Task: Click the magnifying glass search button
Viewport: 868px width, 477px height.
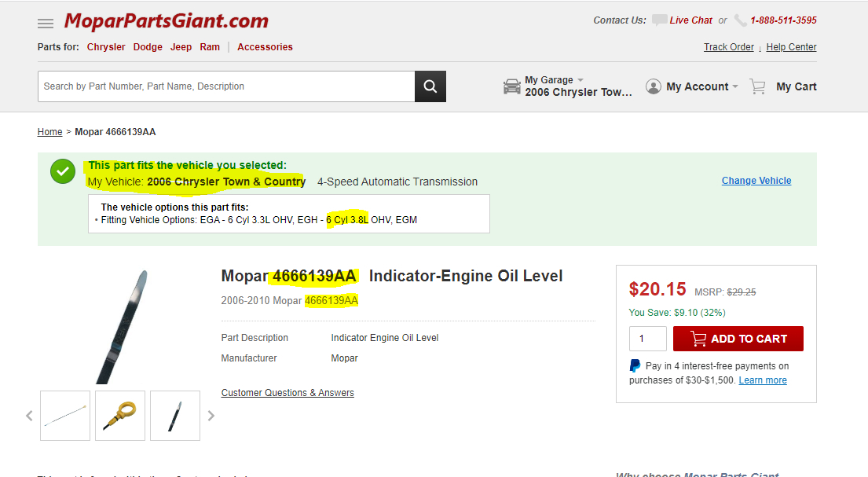Action: pyautogui.click(x=430, y=86)
